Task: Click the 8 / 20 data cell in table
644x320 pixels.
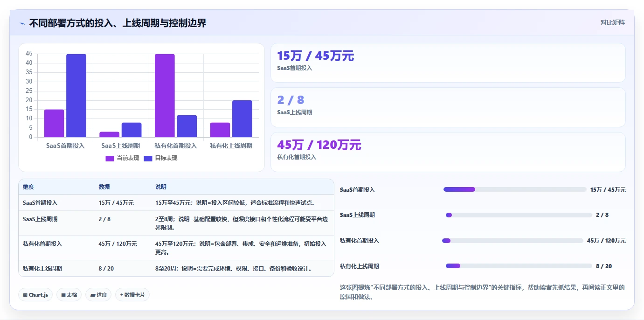Action: [x=106, y=268]
